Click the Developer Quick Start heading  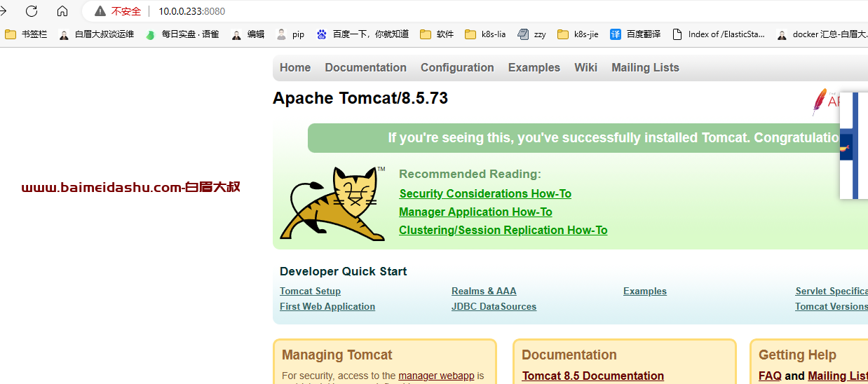(343, 271)
